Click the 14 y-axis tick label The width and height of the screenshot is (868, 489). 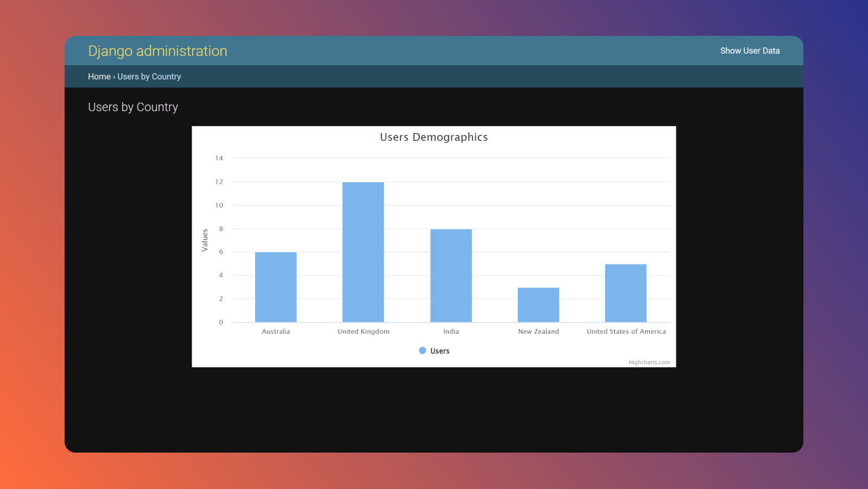219,158
